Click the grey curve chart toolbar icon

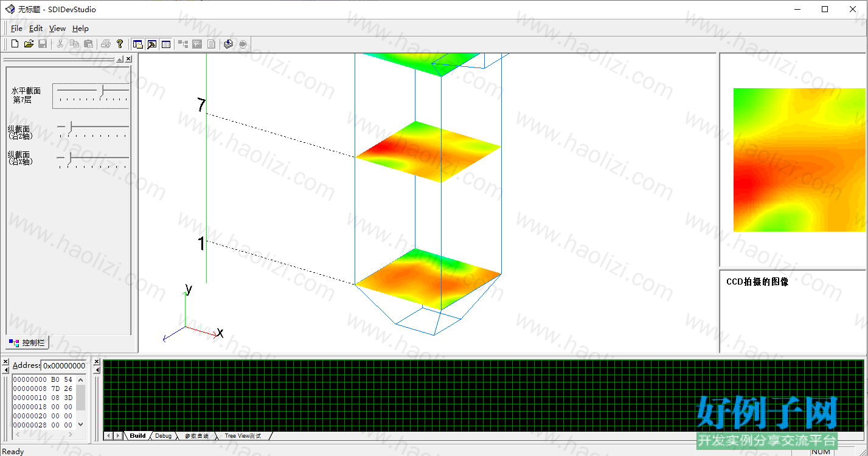[x=197, y=44]
